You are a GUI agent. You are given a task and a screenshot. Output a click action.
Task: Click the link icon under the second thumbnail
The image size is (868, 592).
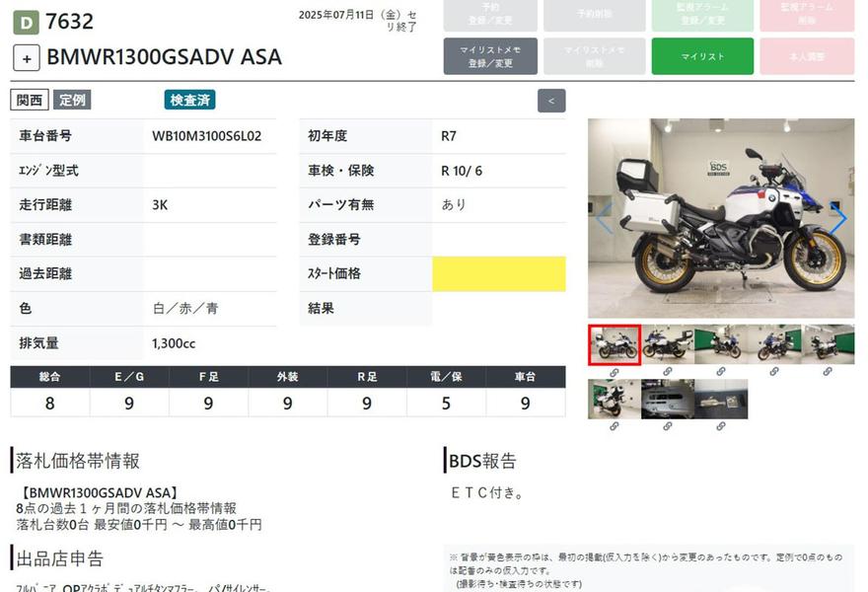point(667,372)
